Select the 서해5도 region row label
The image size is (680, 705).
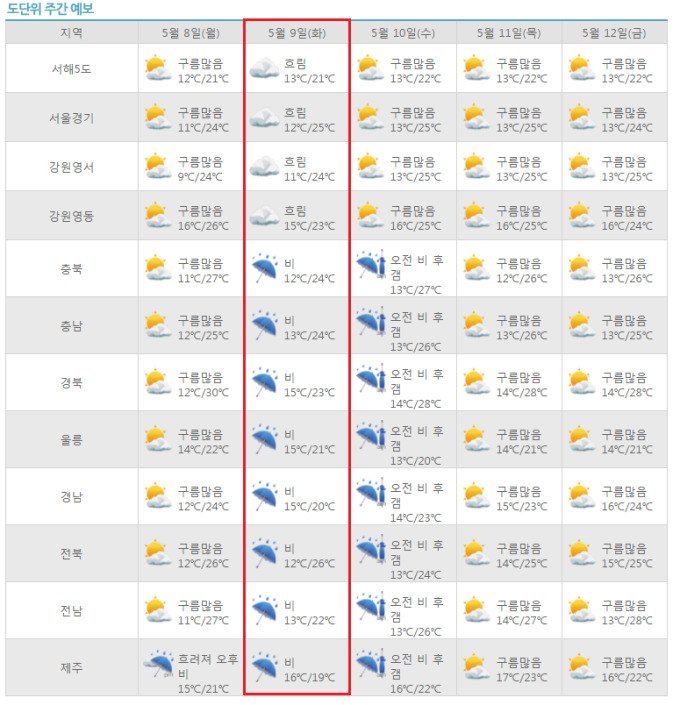pyautogui.click(x=72, y=69)
